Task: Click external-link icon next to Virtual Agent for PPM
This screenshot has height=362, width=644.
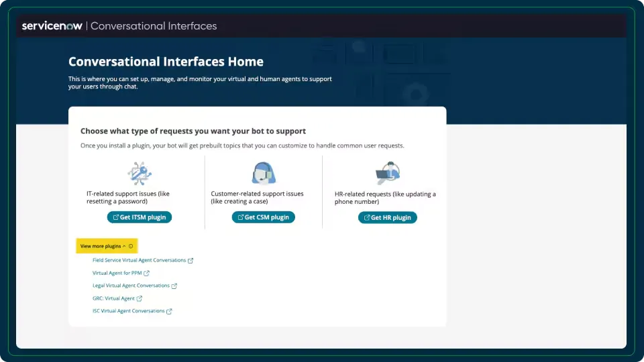Action: (x=147, y=274)
